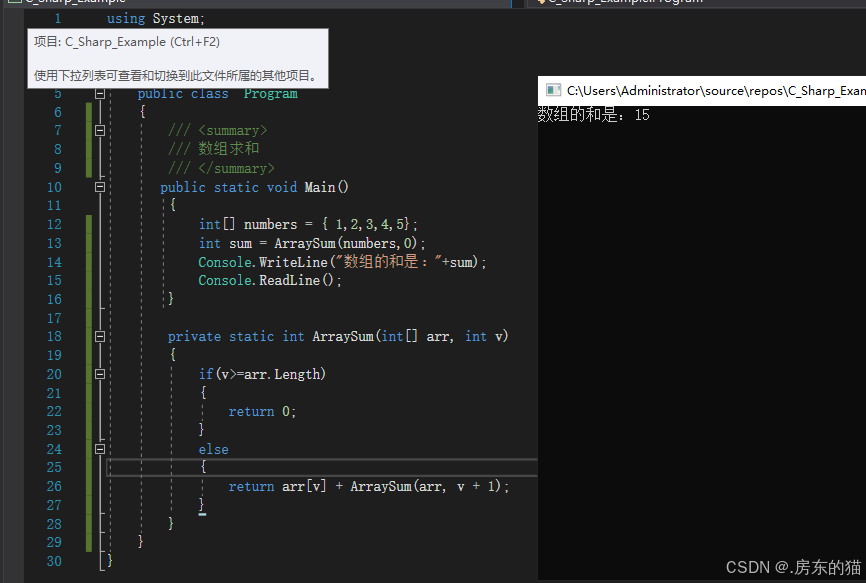Click the 'if(v>=arr.Length)' condition
Image resolution: width=866 pixels, height=583 pixels.
(x=262, y=374)
